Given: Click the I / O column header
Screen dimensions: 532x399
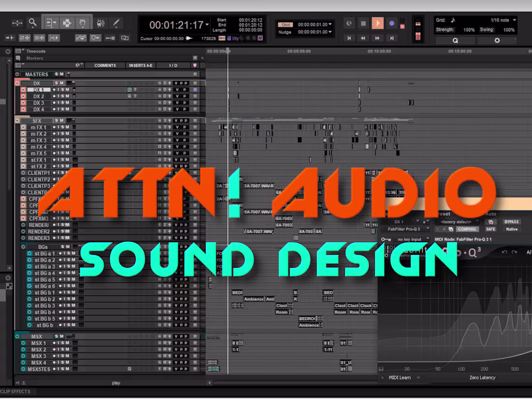Looking at the screenshot, I should point(173,65).
